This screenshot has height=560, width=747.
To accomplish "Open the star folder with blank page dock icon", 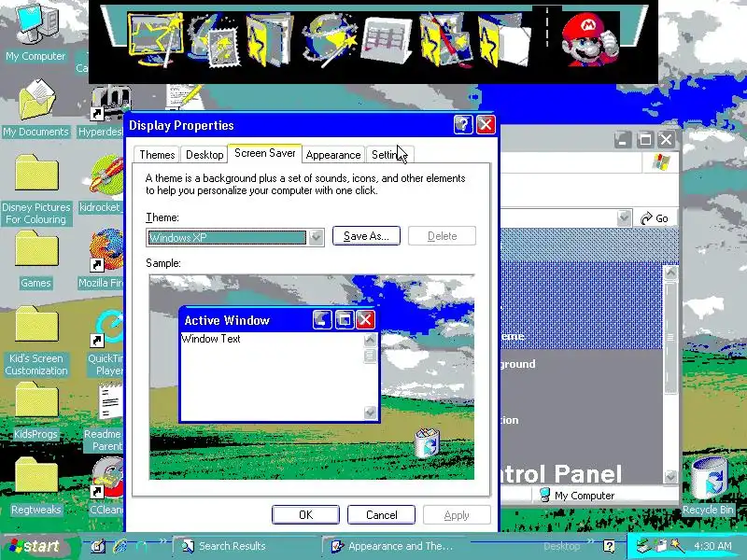I will tap(504, 40).
